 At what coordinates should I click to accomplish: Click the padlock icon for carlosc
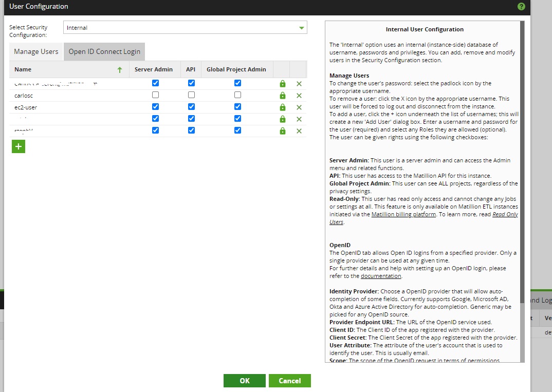(x=282, y=96)
